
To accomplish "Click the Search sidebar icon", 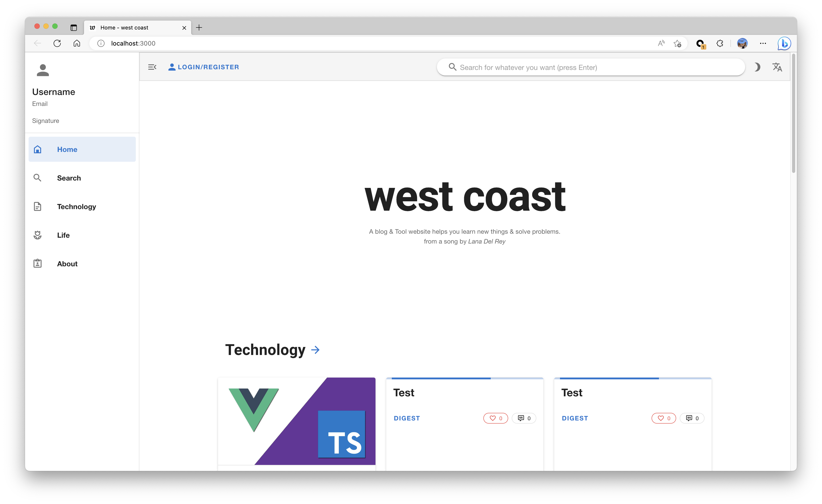I will (x=38, y=177).
